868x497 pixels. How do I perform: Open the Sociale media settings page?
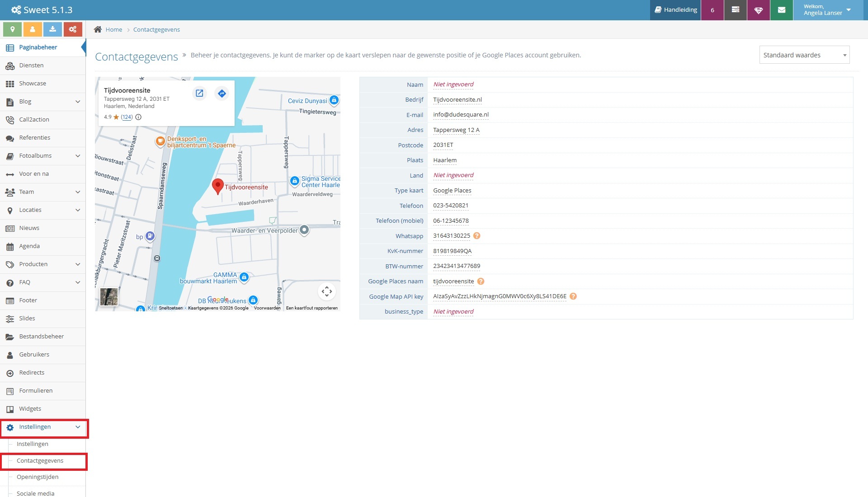click(35, 493)
